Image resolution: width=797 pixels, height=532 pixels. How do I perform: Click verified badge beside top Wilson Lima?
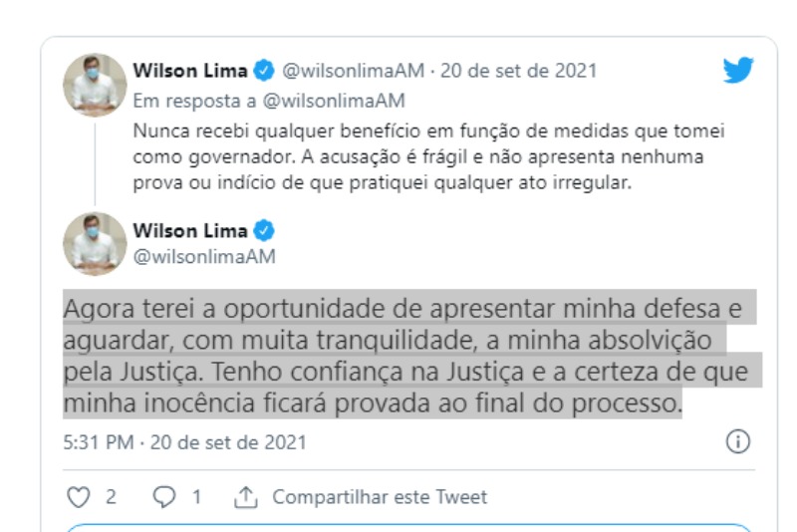[x=264, y=70]
